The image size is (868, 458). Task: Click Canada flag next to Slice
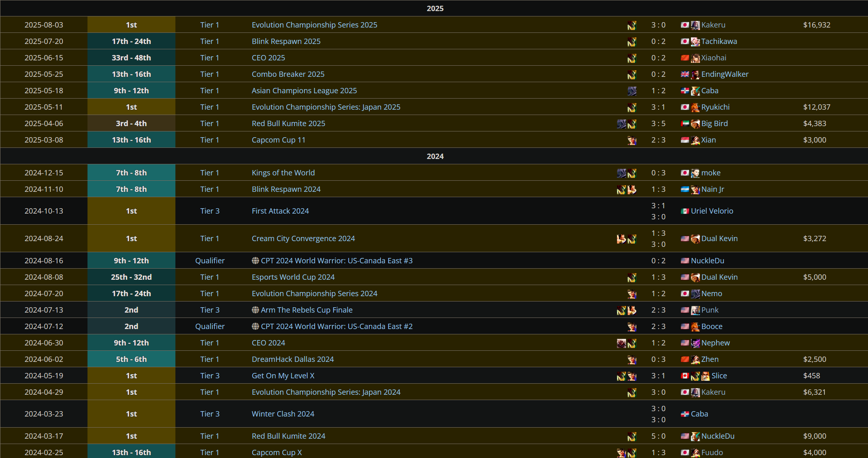684,376
